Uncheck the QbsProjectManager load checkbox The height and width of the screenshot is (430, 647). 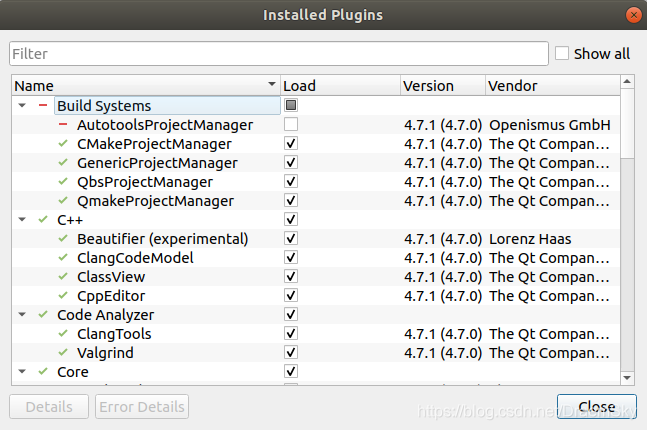point(291,181)
